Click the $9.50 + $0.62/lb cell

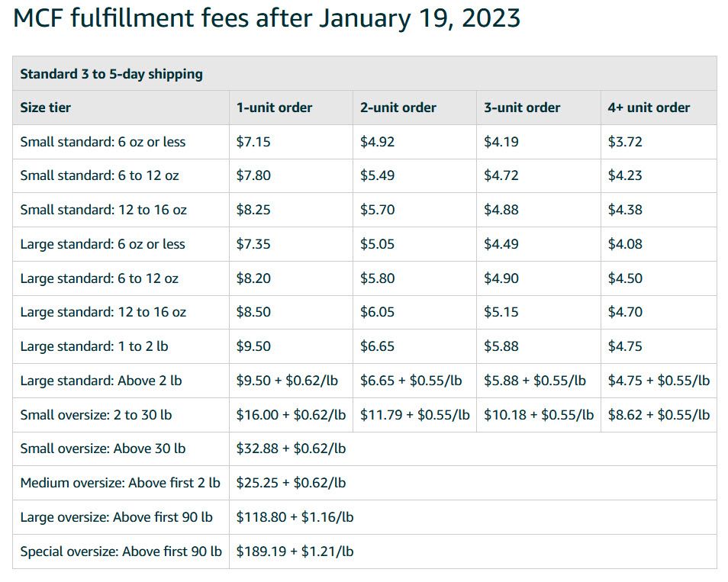pos(287,381)
